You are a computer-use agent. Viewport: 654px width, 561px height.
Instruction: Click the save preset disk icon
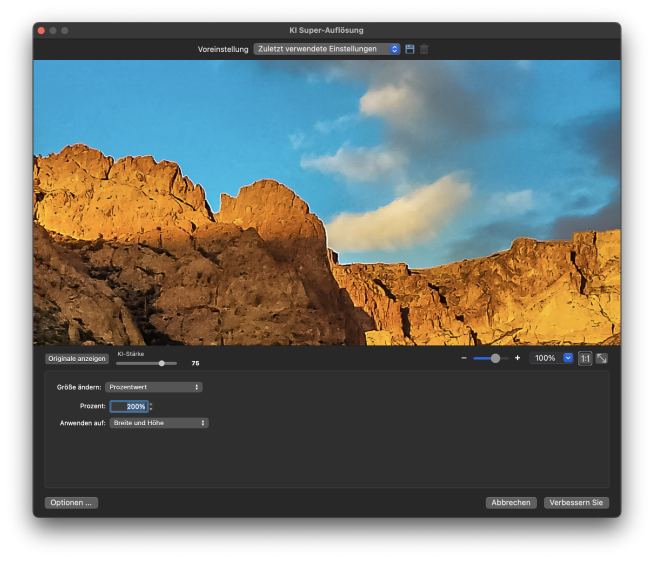tap(410, 49)
